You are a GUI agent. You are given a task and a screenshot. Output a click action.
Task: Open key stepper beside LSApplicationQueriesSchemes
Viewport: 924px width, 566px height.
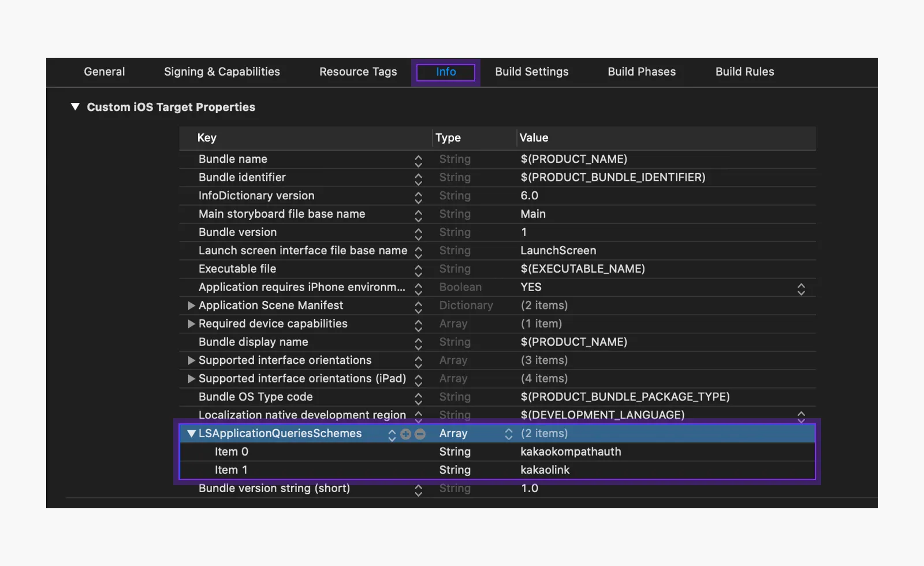[392, 434]
